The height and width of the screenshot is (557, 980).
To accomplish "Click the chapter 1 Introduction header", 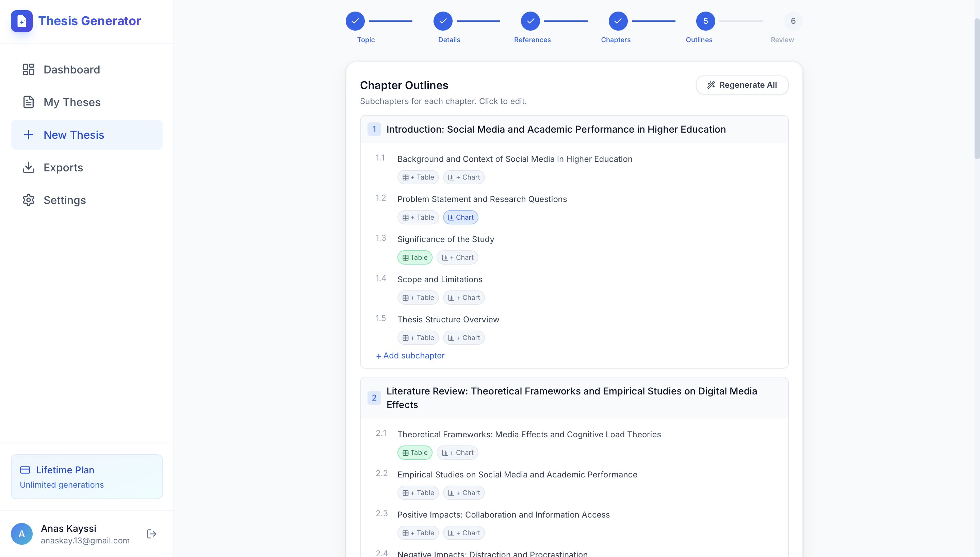I will (x=555, y=129).
